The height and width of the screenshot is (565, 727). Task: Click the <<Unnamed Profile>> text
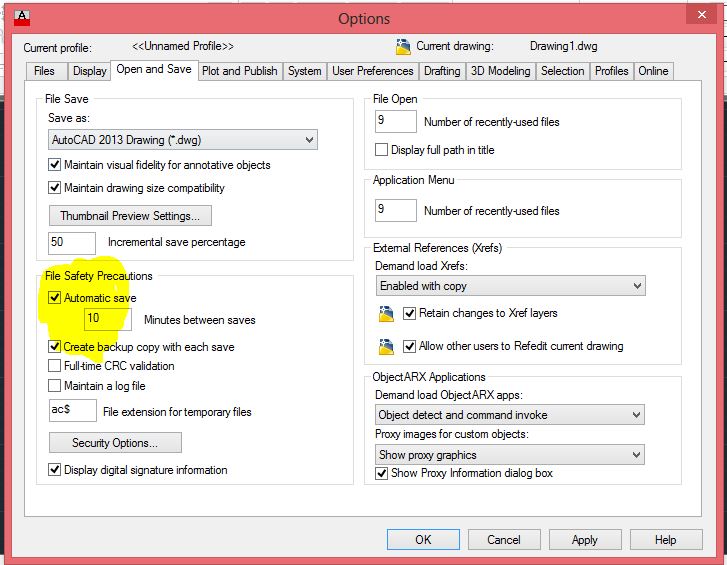pos(183,46)
